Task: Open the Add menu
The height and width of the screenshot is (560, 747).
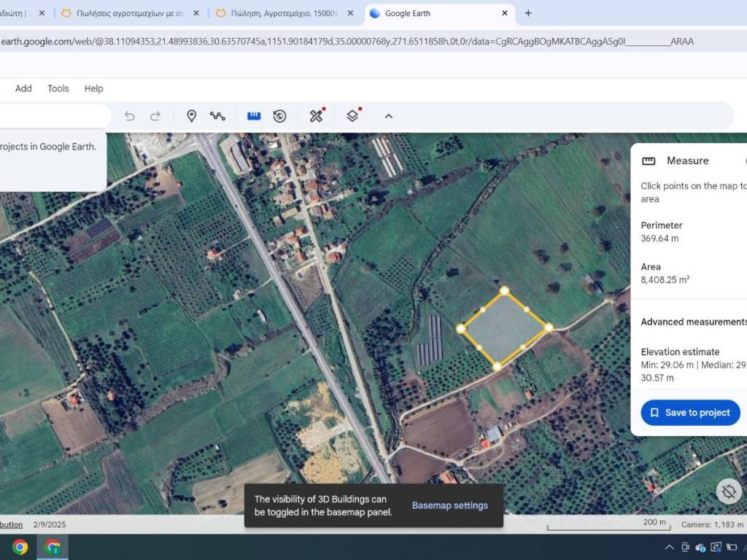Action: point(23,88)
